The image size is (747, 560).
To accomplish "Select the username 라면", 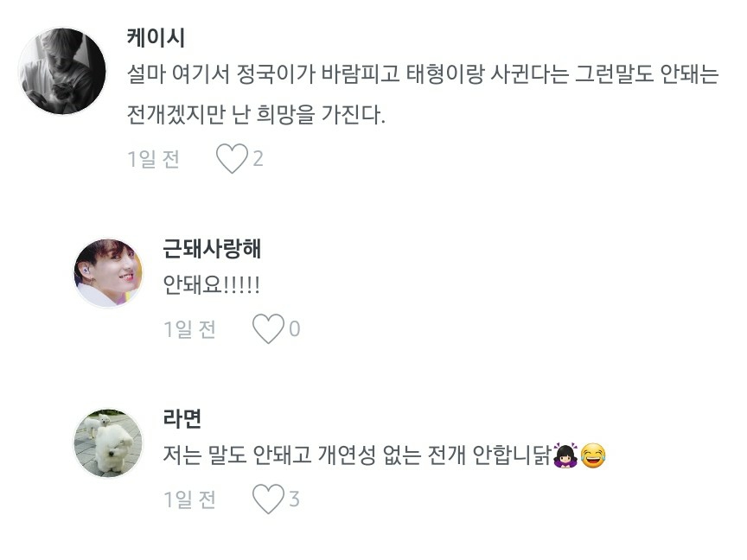I will [x=182, y=419].
